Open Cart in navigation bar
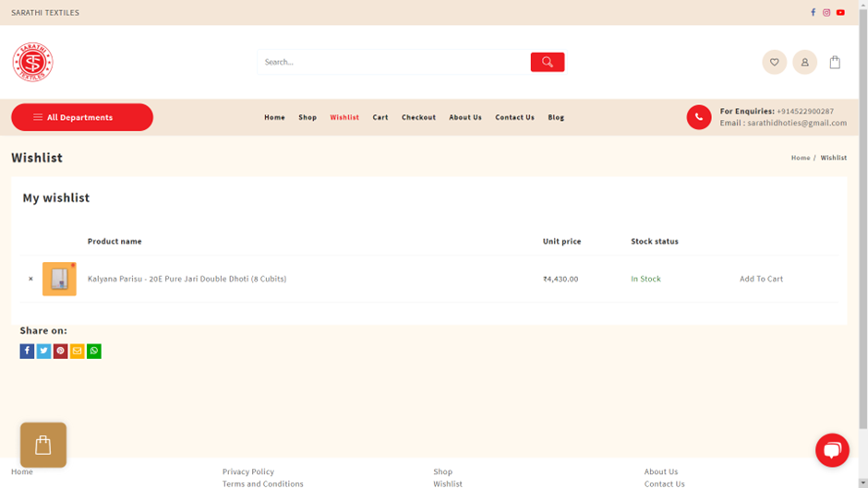Image resolution: width=868 pixels, height=488 pixels. [x=380, y=117]
